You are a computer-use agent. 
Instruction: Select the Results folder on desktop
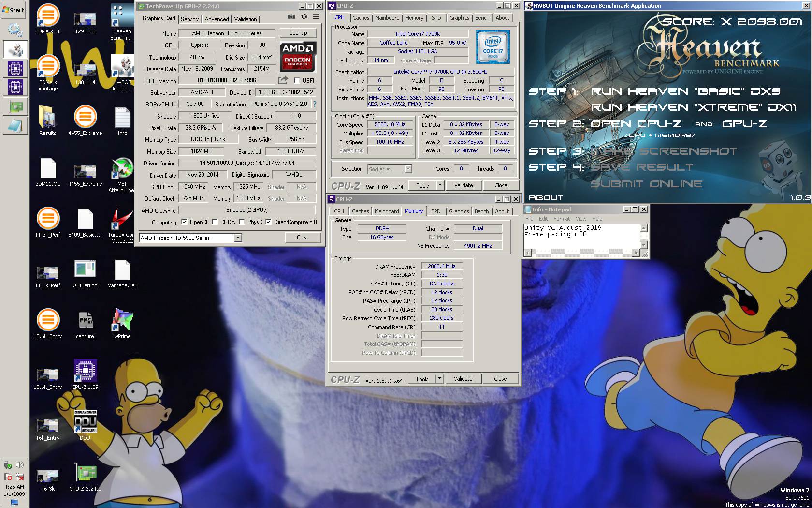(x=47, y=121)
